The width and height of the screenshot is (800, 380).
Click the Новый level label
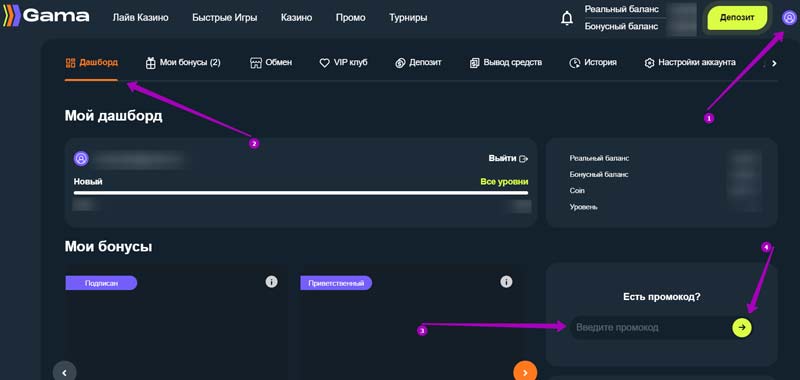coord(88,182)
